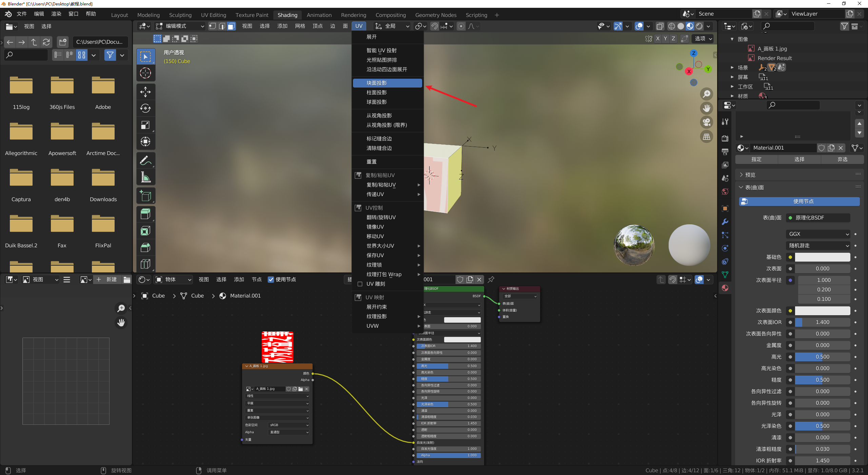Activate the 3D Cursor tool

click(145, 73)
